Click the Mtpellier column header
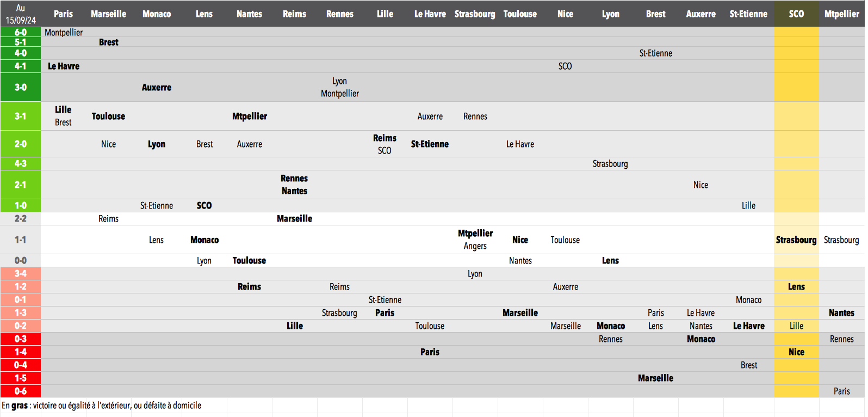868x417 pixels. pyautogui.click(x=841, y=14)
